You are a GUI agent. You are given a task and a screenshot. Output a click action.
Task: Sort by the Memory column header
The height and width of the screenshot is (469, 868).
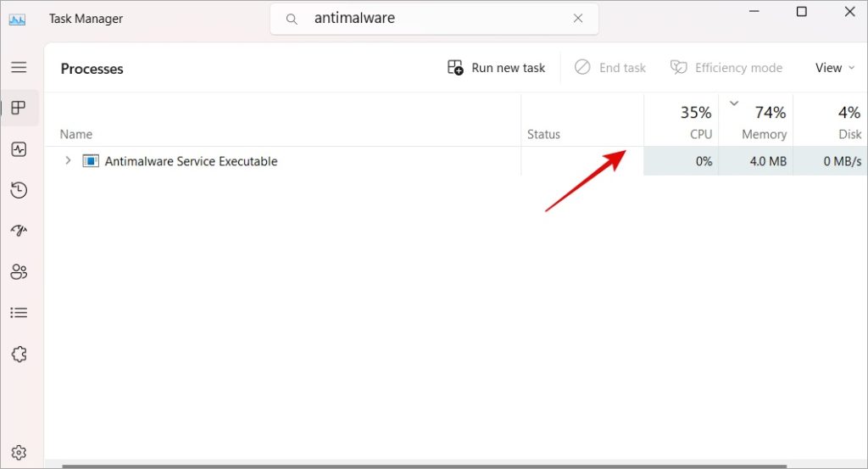756,121
